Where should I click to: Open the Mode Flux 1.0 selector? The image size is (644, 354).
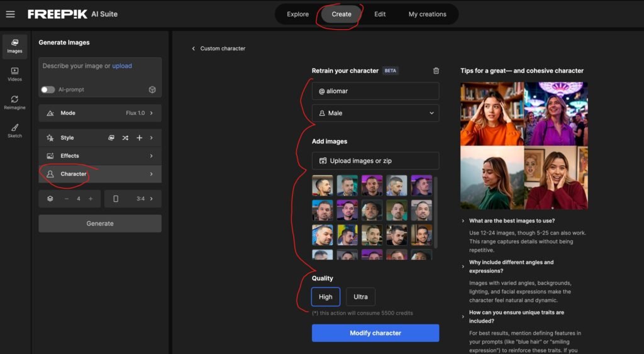tap(100, 113)
